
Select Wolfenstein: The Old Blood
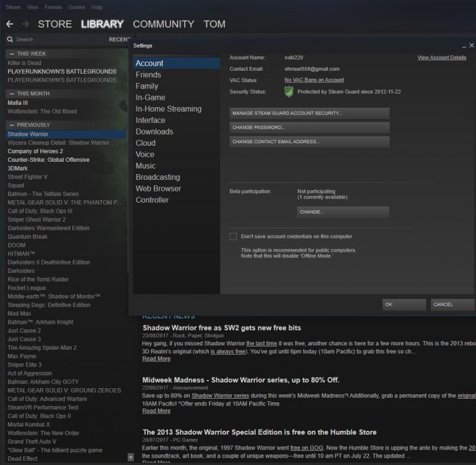[x=42, y=112]
